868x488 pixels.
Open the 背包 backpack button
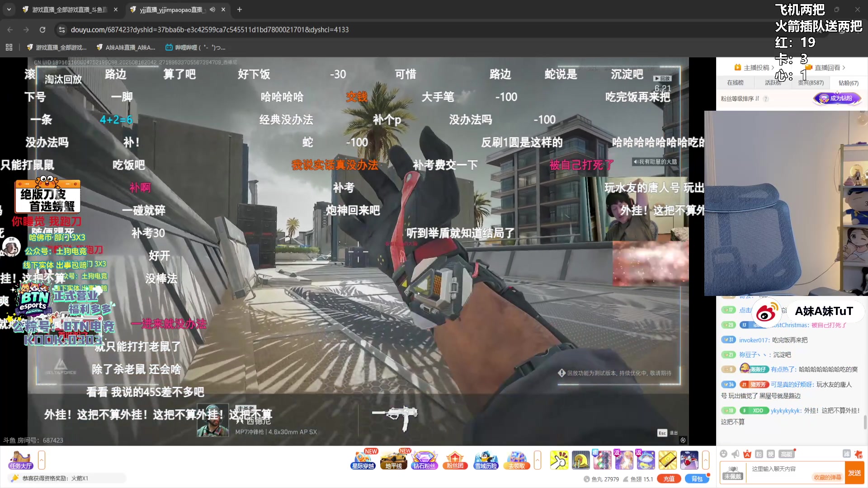pyautogui.click(x=697, y=479)
